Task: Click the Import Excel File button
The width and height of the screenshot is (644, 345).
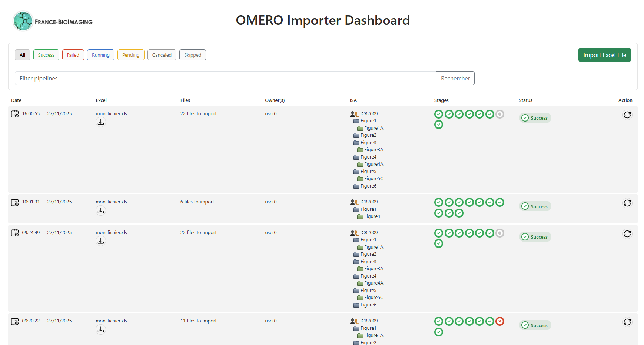Action: [x=604, y=55]
